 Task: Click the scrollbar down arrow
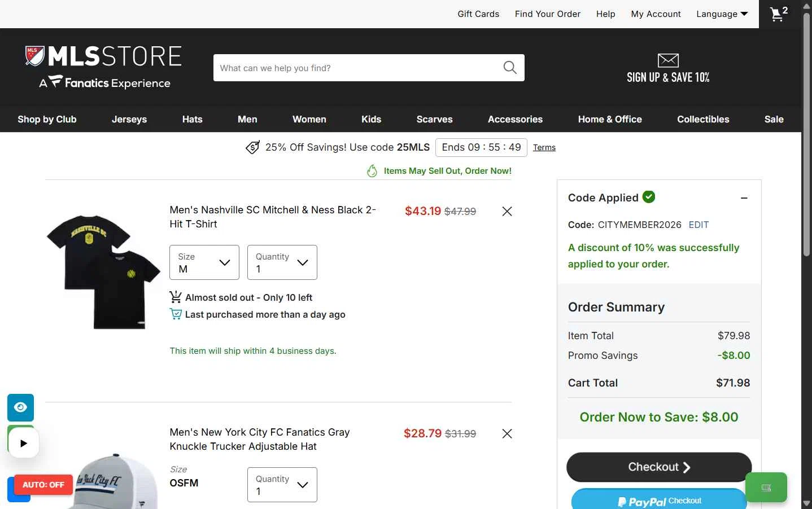(806, 503)
